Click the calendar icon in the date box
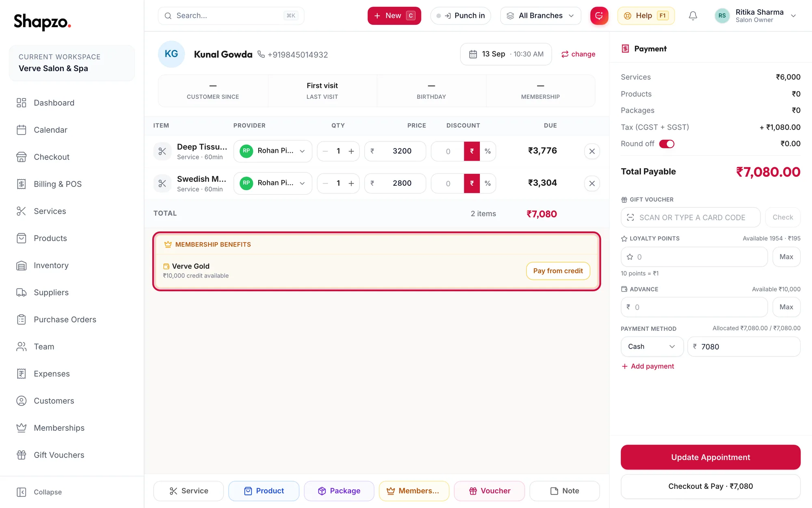 point(473,54)
